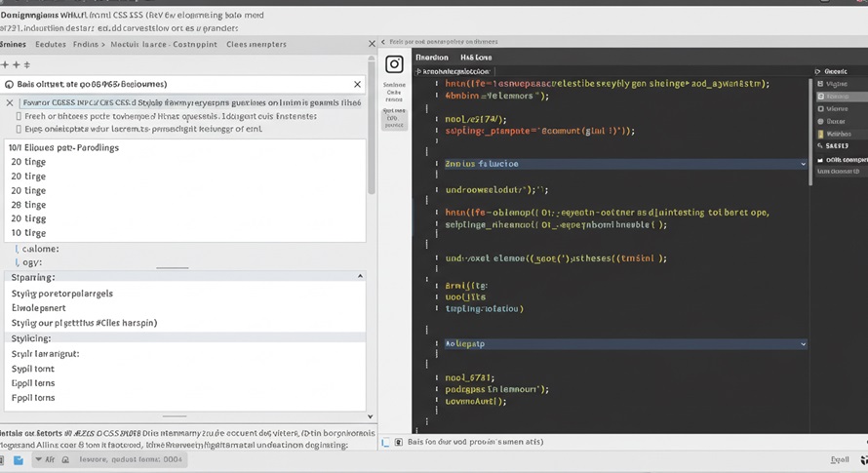
Task: Select 'Styifg poretorpalargels' row
Action: (185, 294)
